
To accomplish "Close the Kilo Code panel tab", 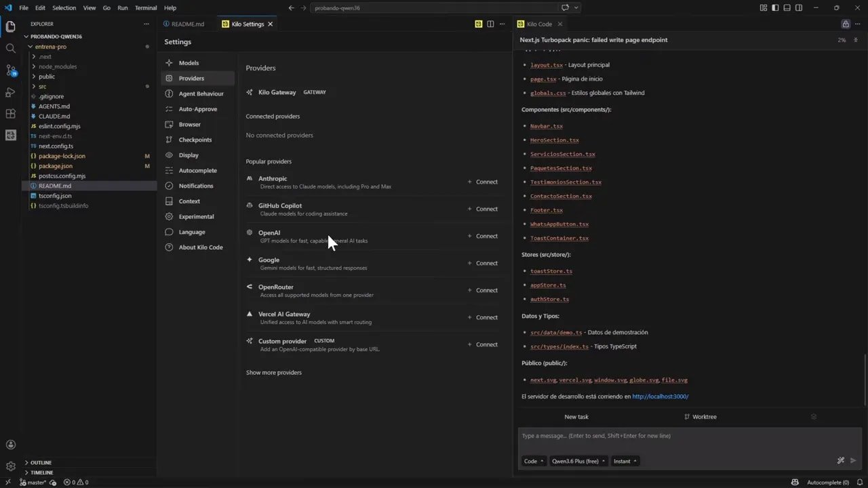I will click(x=559, y=24).
